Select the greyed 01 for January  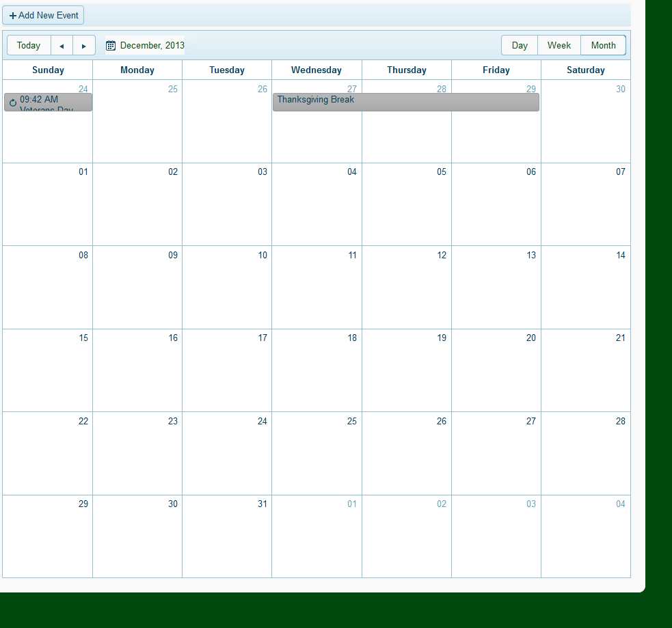(x=352, y=504)
